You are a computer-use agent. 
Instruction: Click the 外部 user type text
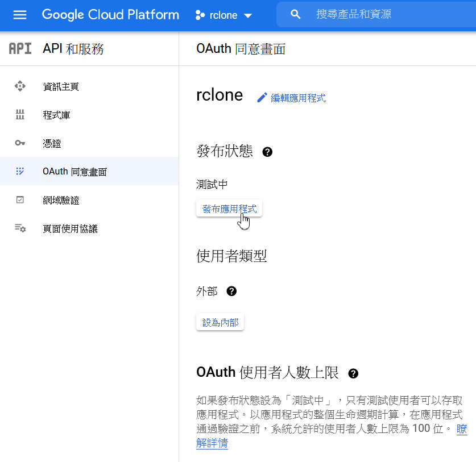point(207,291)
